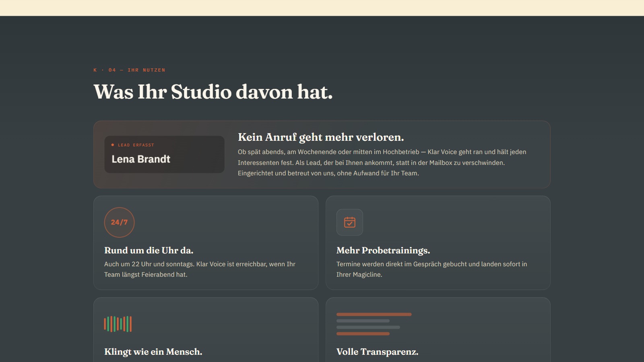Click the text 'Auch um 22 Uhr und sonntags'
Screen dimensions: 644x362
click(149, 264)
